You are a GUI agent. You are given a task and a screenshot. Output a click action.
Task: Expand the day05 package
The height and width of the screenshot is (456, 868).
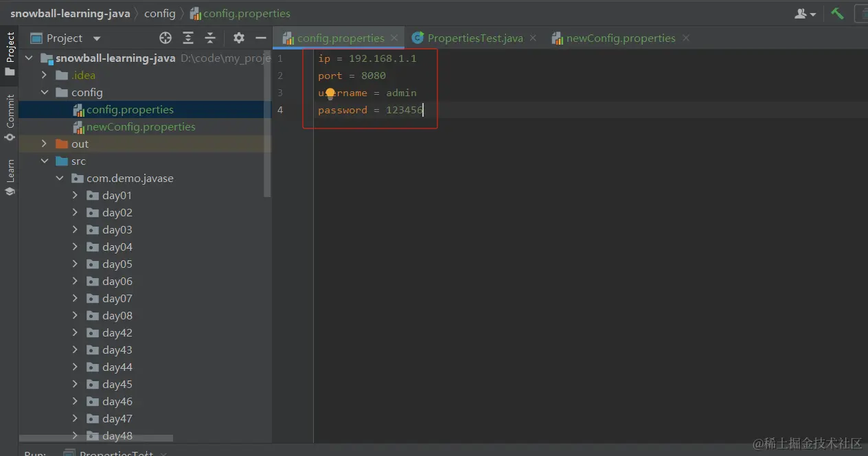click(75, 264)
